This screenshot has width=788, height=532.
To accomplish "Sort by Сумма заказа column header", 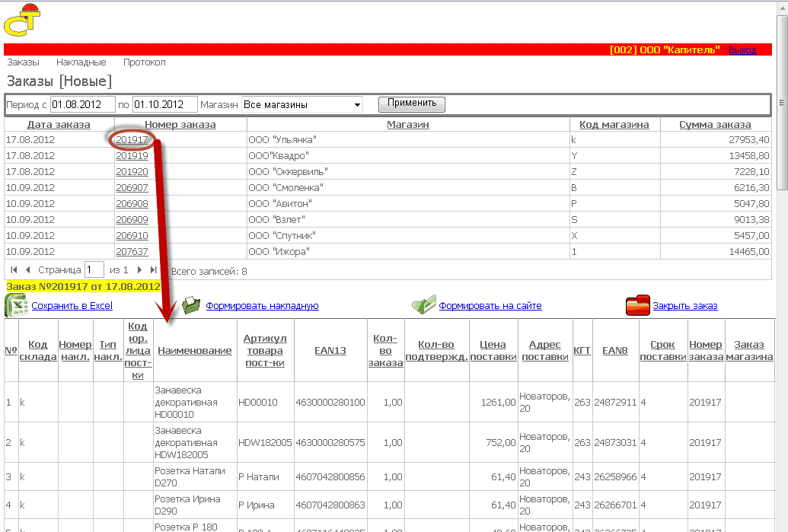I will tap(715, 125).
